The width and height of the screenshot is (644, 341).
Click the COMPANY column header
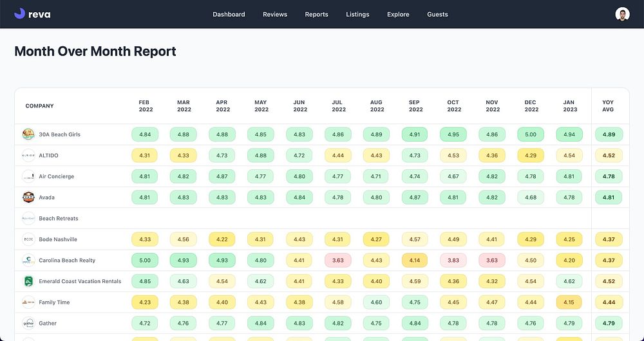[x=39, y=106]
